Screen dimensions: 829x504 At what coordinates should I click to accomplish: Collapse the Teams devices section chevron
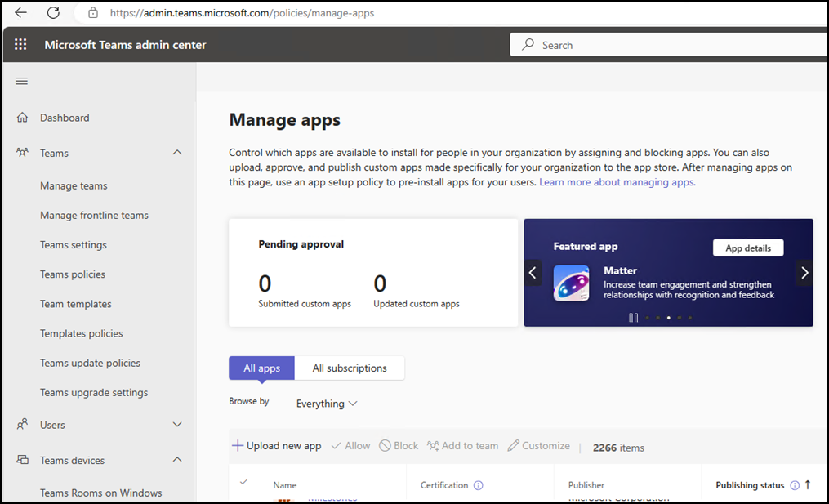[177, 460]
